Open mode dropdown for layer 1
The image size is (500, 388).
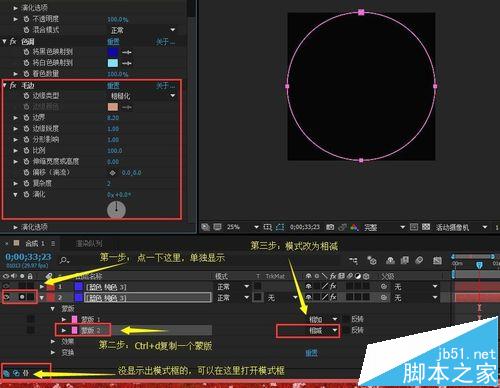click(233, 286)
